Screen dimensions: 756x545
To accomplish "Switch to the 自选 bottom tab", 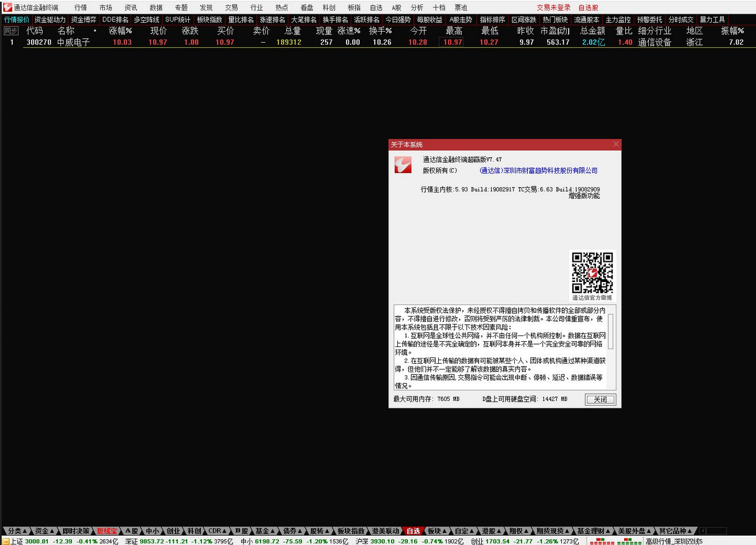I will (413, 531).
